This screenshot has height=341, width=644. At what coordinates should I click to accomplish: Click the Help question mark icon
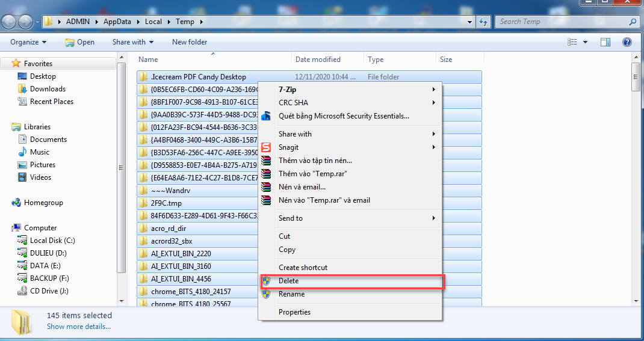(627, 42)
